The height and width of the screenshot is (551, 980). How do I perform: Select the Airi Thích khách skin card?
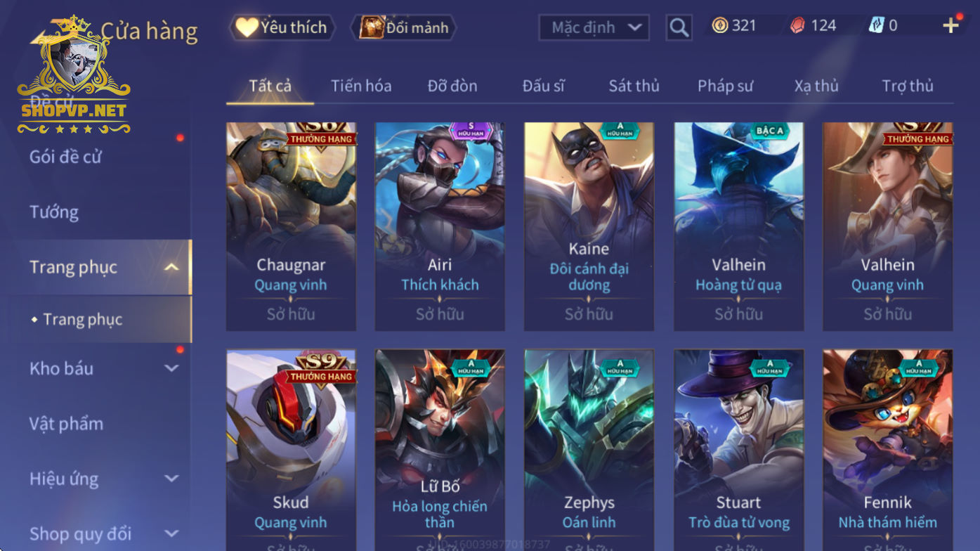pyautogui.click(x=440, y=226)
